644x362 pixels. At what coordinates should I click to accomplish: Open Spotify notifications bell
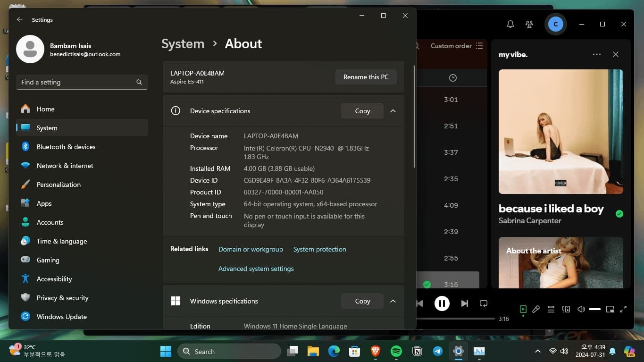click(x=510, y=24)
